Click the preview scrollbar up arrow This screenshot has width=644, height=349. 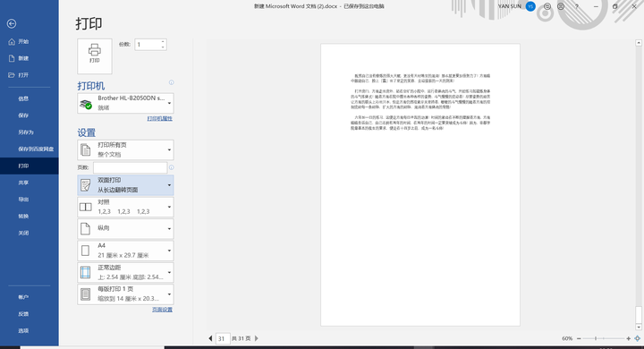pyautogui.click(x=639, y=43)
